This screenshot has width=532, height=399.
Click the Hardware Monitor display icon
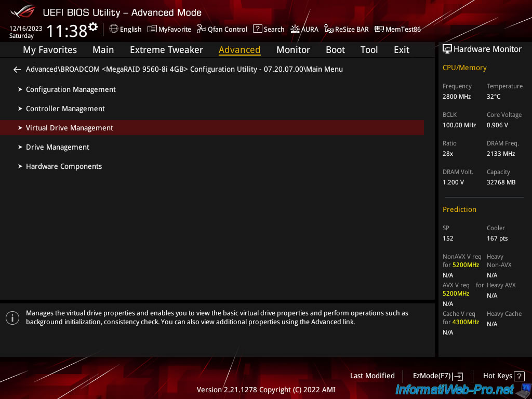[x=447, y=49]
